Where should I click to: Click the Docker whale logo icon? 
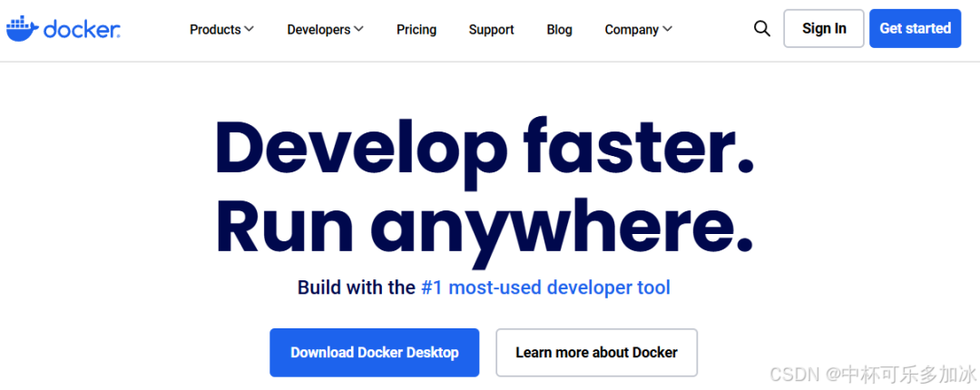23,29
